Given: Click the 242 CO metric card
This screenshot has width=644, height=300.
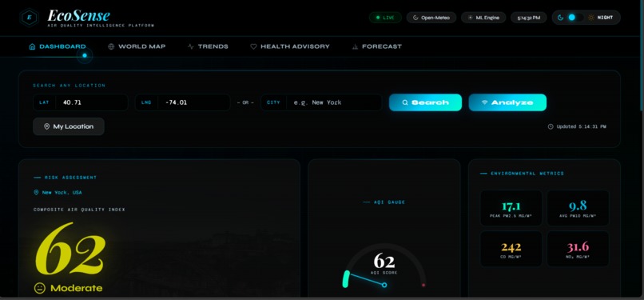Looking at the screenshot, I should click(x=511, y=249).
